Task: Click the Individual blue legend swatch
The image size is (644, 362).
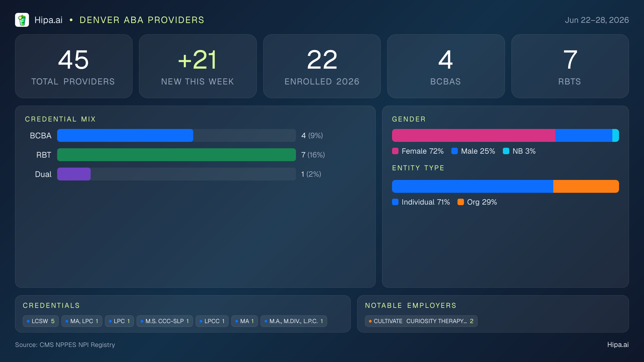Action: pos(395,202)
